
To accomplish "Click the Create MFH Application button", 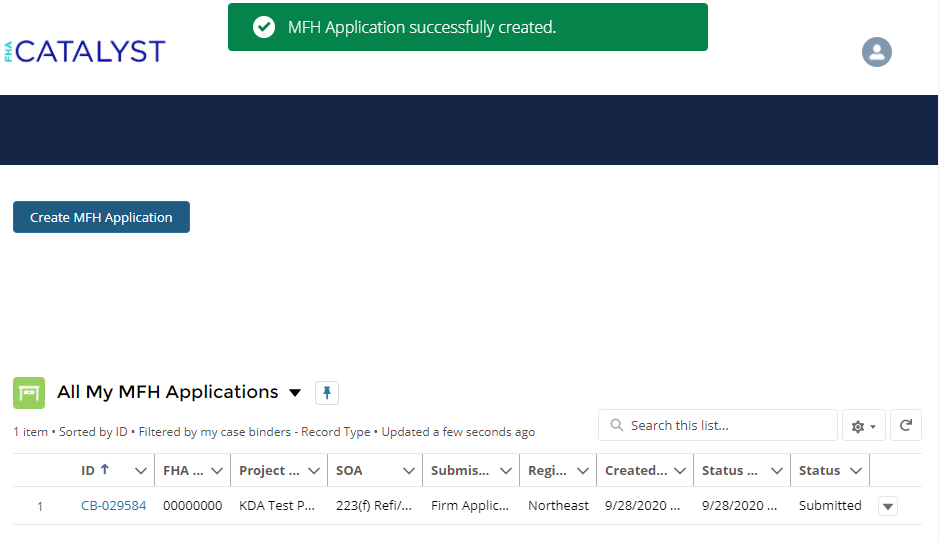I will 101,217.
